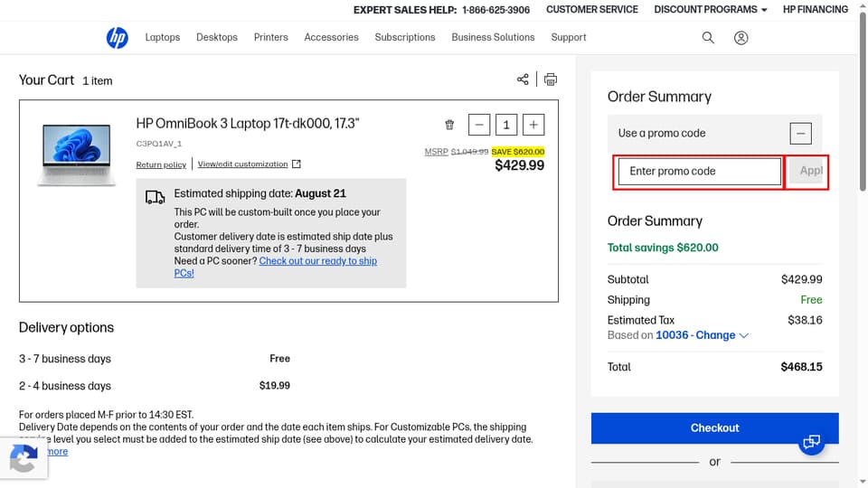Open the Accessories menu
This screenshot has height=488, width=868.
point(331,37)
